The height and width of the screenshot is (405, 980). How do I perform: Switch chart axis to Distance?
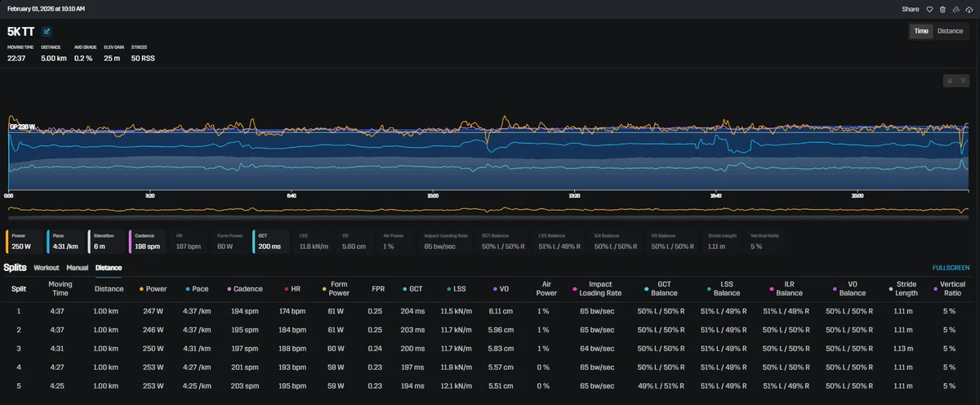[950, 31]
